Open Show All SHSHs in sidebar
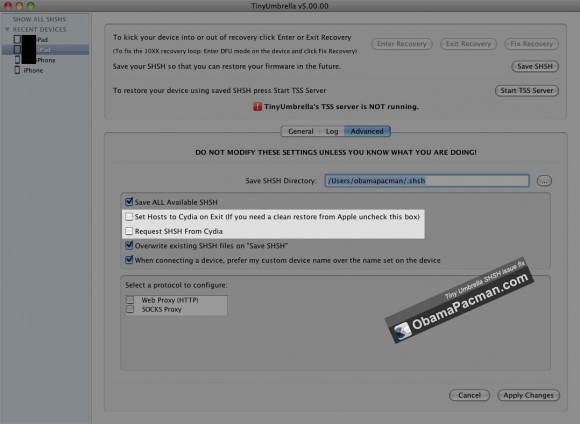Viewport: 580px width, 424px height. pyautogui.click(x=39, y=19)
